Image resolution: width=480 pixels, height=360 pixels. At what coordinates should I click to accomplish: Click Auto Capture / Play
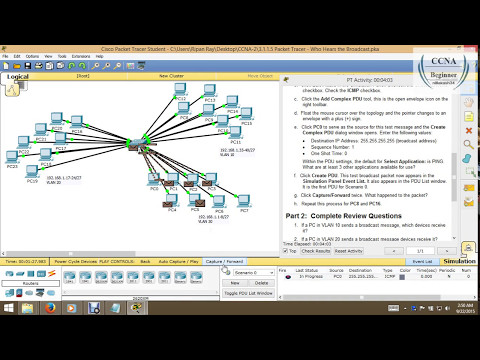click(x=178, y=261)
